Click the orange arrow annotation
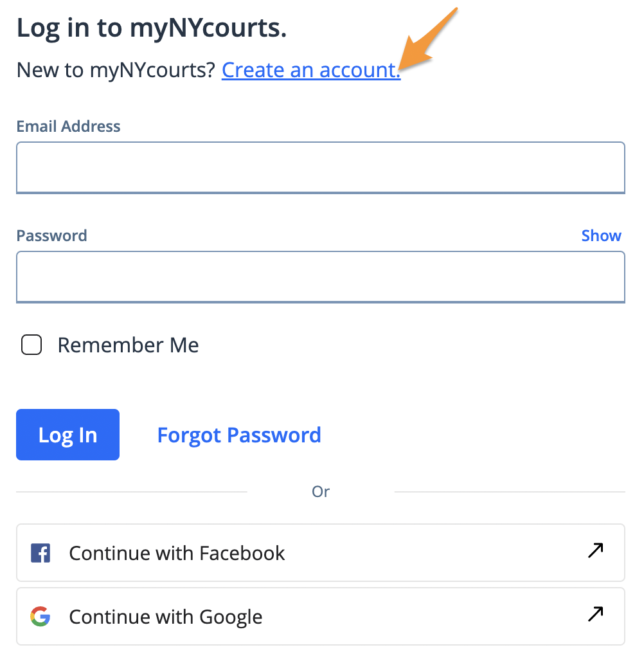The image size is (644, 670). tap(427, 39)
